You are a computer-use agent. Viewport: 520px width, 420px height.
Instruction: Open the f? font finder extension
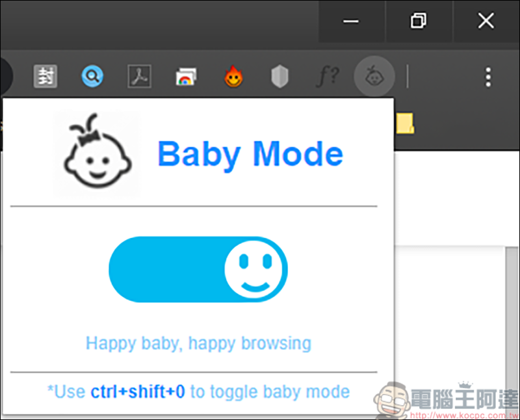click(328, 77)
